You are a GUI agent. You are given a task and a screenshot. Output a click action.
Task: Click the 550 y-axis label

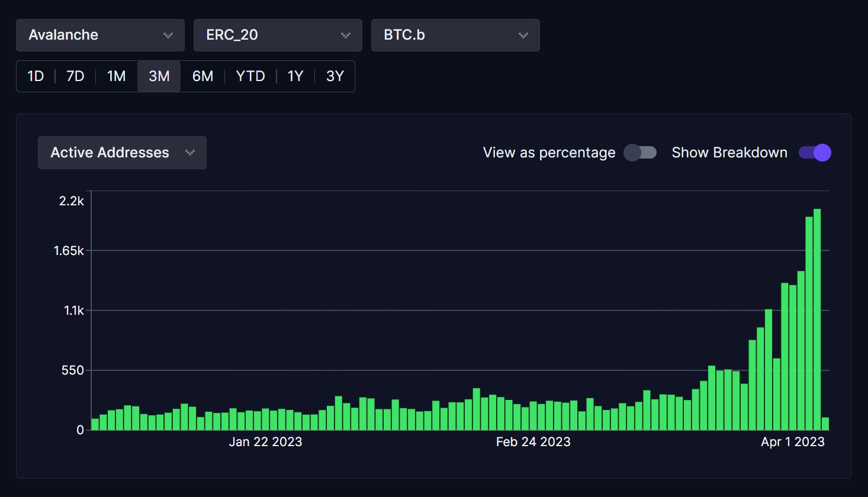(x=73, y=370)
